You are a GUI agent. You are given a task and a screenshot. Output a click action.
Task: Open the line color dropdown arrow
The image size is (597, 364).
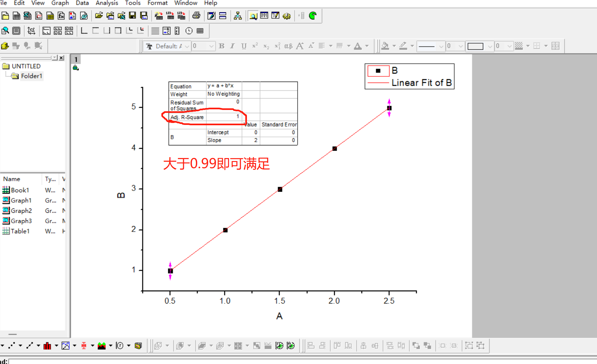click(x=412, y=46)
